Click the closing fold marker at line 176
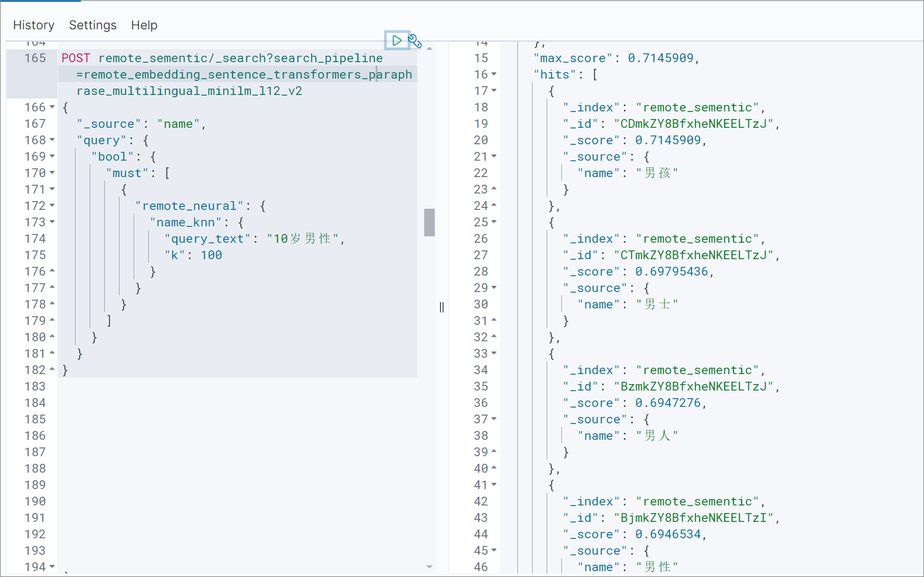The image size is (924, 577). click(x=52, y=271)
